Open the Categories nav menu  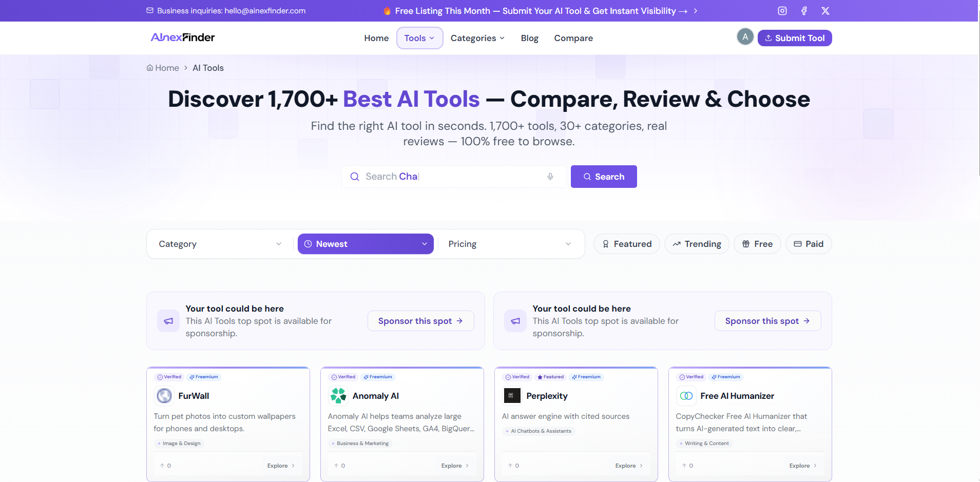pos(477,38)
